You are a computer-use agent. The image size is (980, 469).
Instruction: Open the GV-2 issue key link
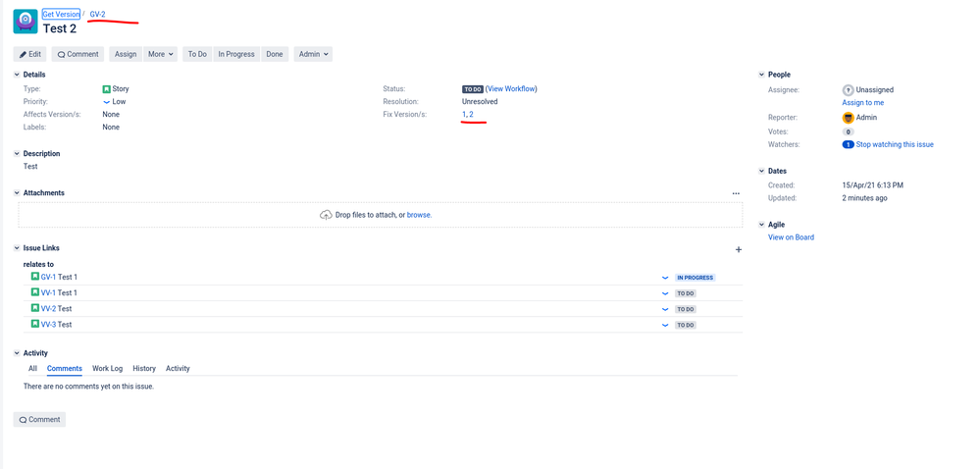[97, 14]
